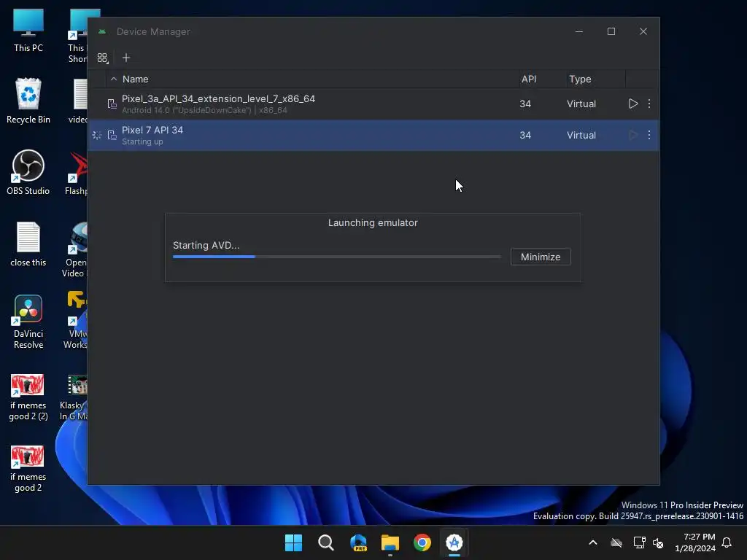Open taskbar Search
747x560 pixels.
(326, 542)
